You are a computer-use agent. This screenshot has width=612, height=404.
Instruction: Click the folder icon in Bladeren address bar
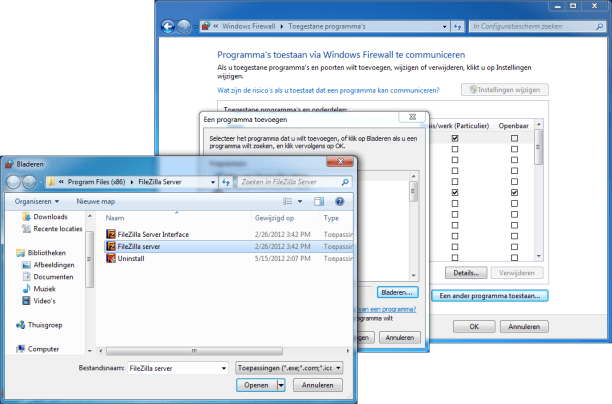(x=51, y=182)
